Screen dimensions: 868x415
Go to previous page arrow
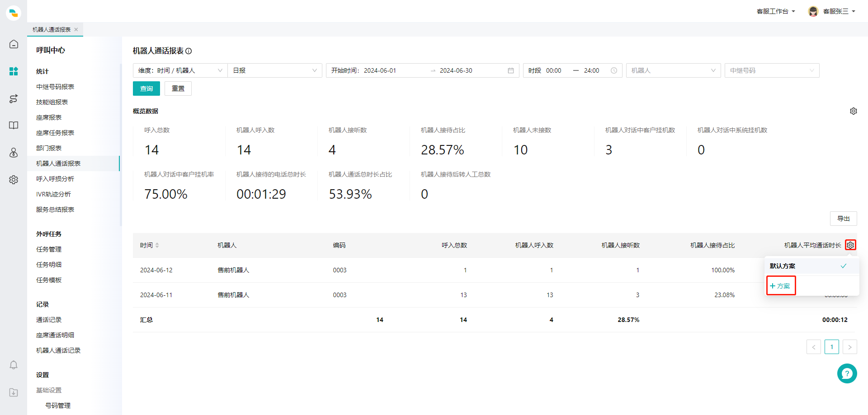(814, 347)
